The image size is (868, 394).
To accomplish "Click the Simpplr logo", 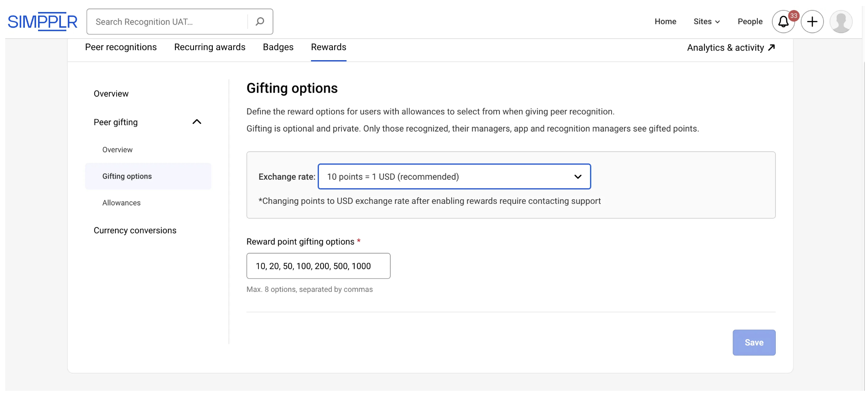I will (42, 22).
